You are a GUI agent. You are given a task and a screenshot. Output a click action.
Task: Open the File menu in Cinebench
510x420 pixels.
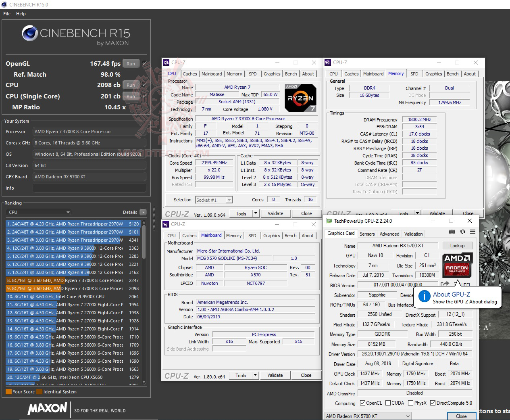coord(7,14)
